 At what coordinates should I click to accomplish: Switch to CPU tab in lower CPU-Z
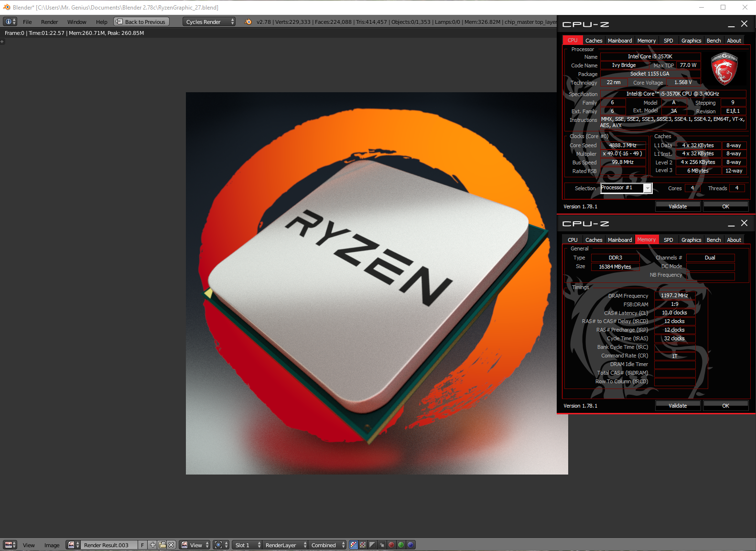click(572, 240)
